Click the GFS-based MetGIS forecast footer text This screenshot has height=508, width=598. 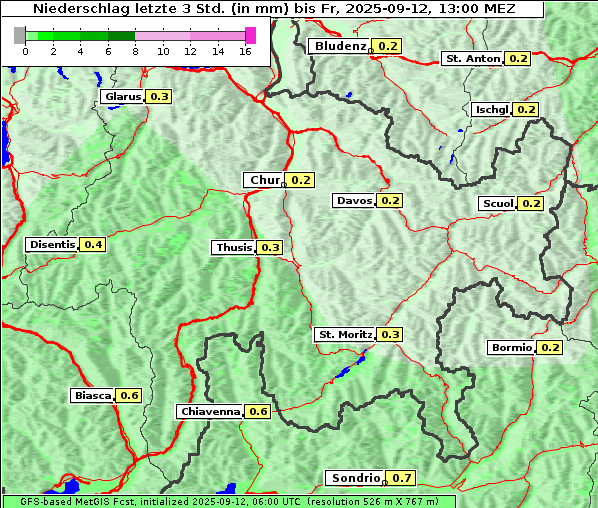pyautogui.click(x=229, y=502)
